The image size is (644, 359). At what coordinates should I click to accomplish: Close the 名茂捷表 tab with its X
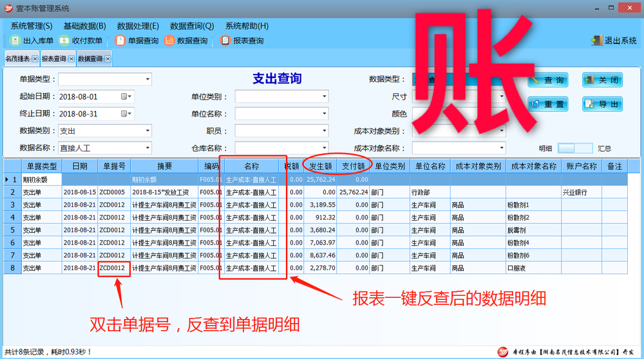pyautogui.click(x=35, y=59)
